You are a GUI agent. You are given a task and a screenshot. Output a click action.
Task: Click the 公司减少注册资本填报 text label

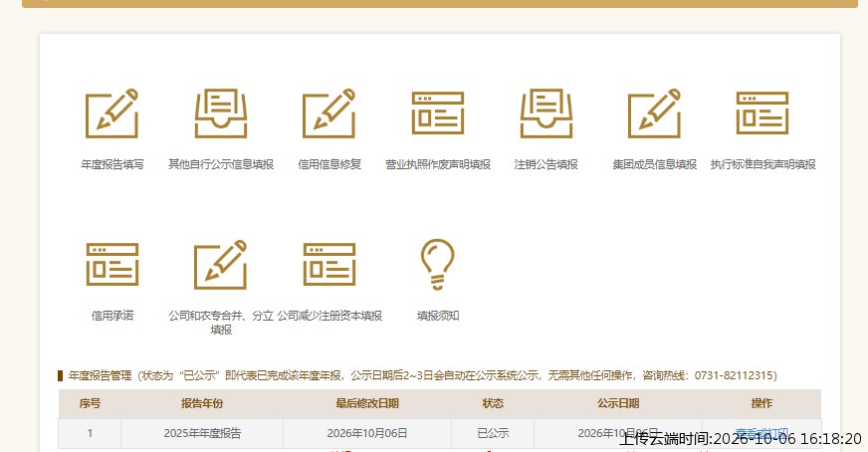click(x=329, y=316)
